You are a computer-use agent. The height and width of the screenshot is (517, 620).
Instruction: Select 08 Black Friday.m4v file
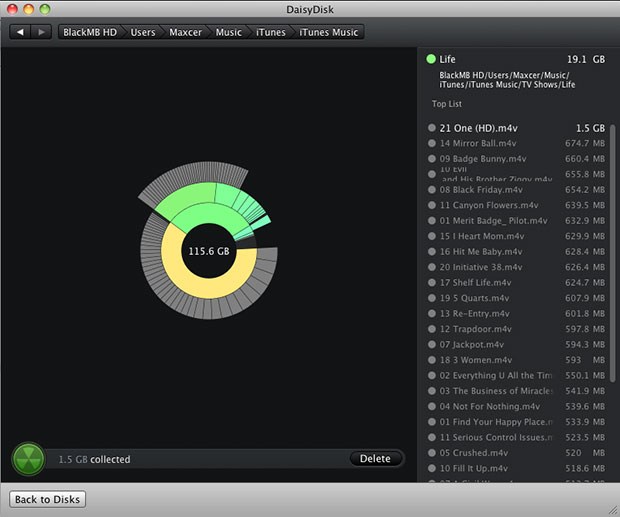516,190
